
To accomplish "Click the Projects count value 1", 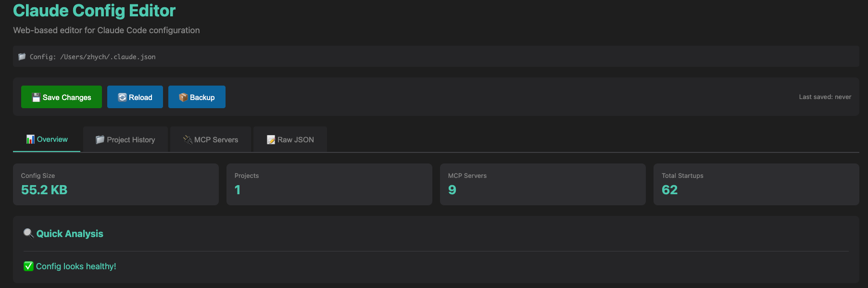I will (238, 190).
